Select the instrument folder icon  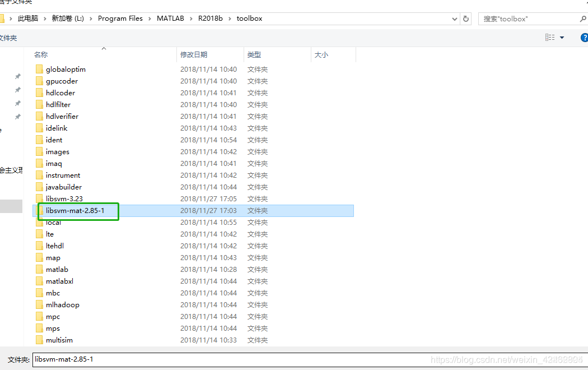pos(39,175)
